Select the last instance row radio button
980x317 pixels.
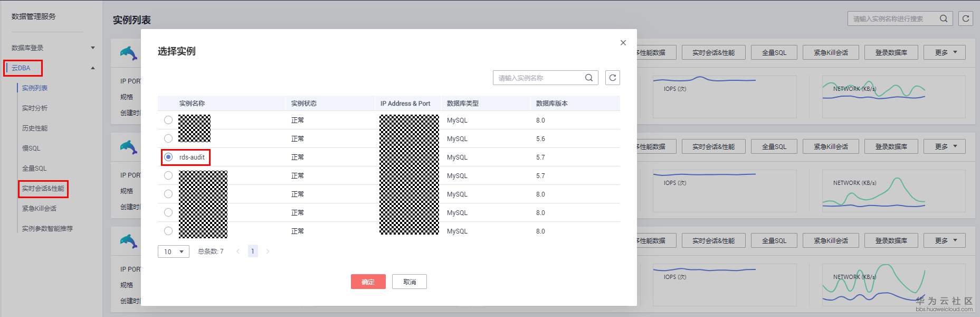(x=168, y=231)
